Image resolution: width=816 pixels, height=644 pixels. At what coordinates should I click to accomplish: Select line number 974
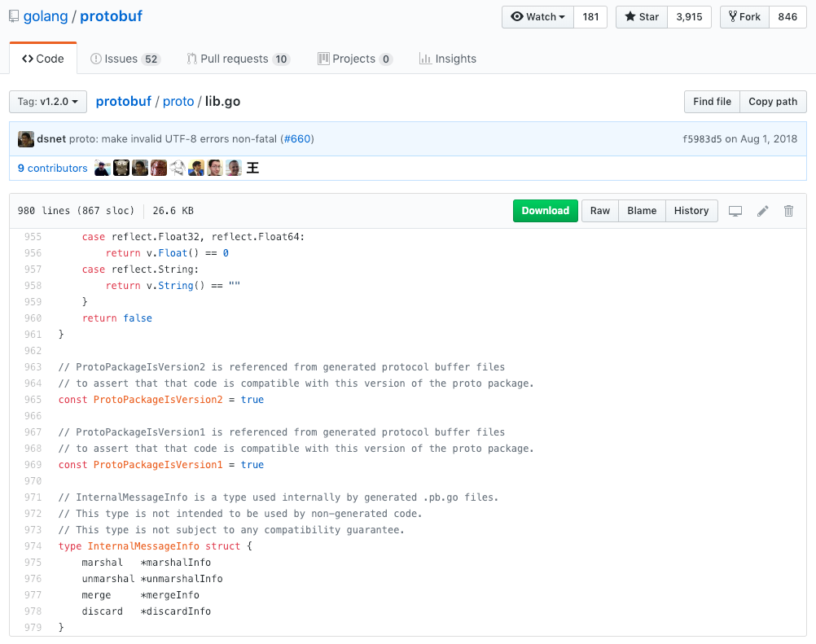tap(33, 546)
